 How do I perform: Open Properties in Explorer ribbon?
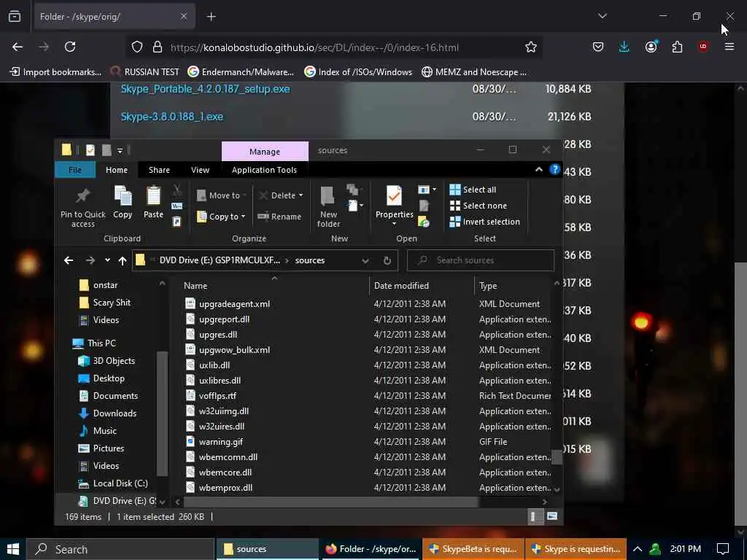tap(394, 205)
